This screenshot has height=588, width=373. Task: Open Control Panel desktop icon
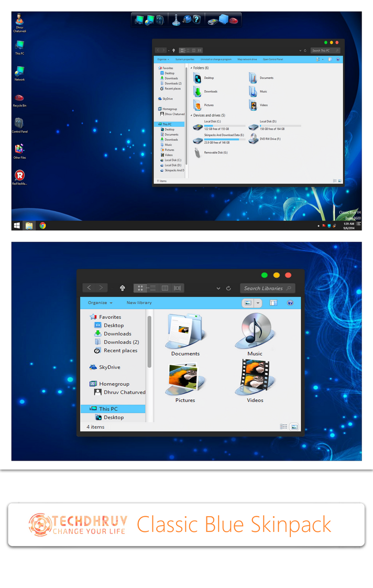click(19, 124)
